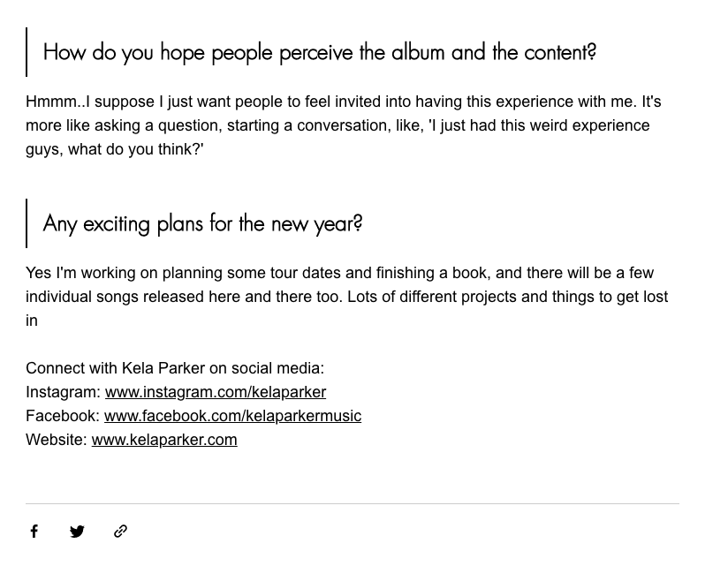The image size is (728, 581).
Task: Click the vertical quote bar beside 'Any exciting plans'
Action: (x=27, y=223)
